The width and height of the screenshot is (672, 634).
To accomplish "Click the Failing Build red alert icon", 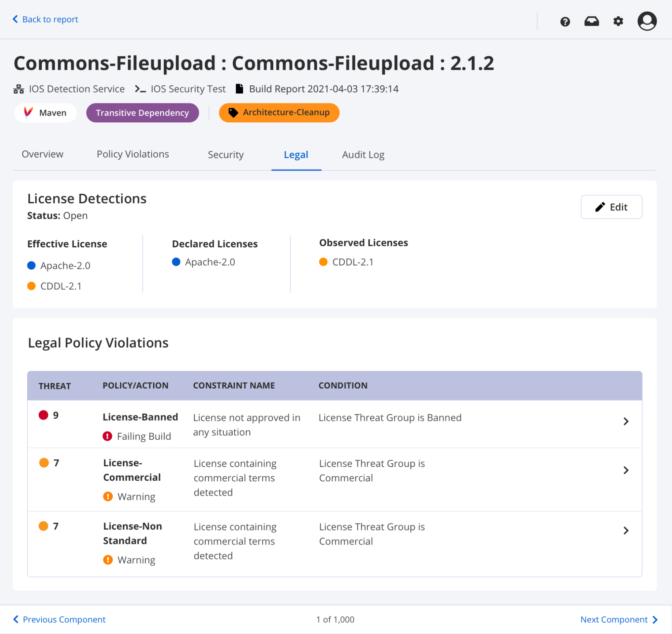I will (x=107, y=436).
